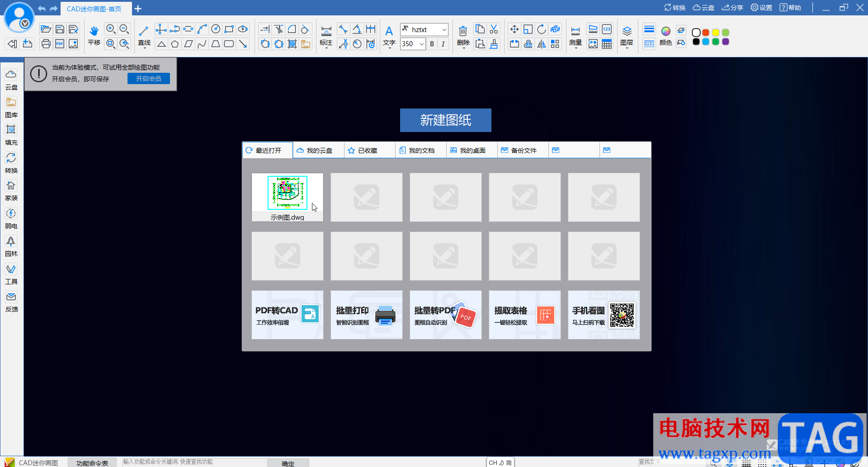The height and width of the screenshot is (467, 868).
Task: Click the trim scissors tool icon
Action: pos(279,29)
